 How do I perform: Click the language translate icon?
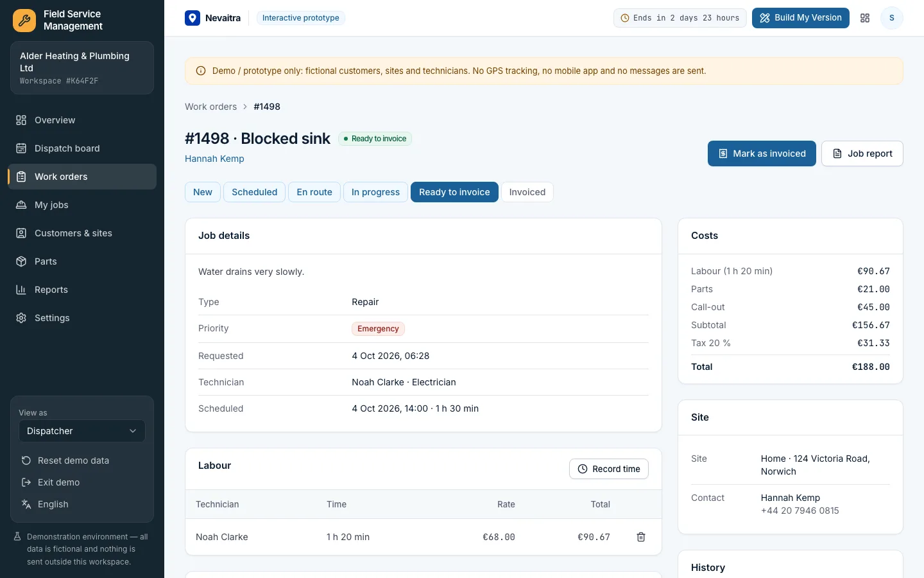point(26,504)
